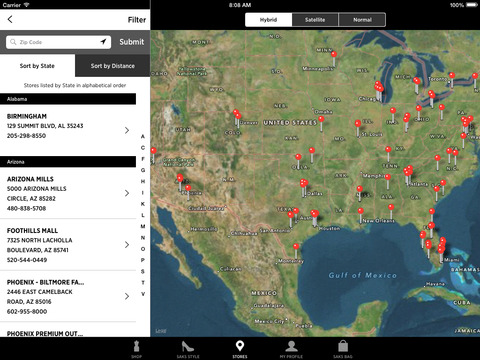Open Saks Style high heel icon
This screenshot has width=480, height=360.
click(188, 346)
